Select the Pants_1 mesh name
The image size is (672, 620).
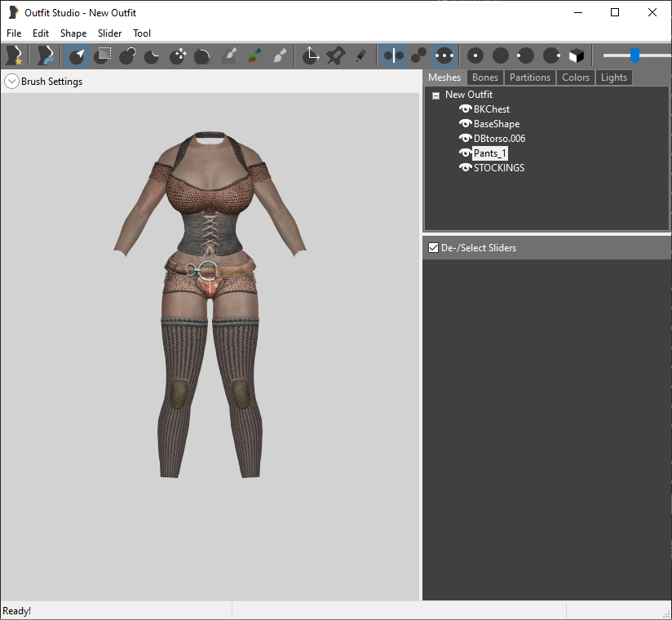coord(490,153)
